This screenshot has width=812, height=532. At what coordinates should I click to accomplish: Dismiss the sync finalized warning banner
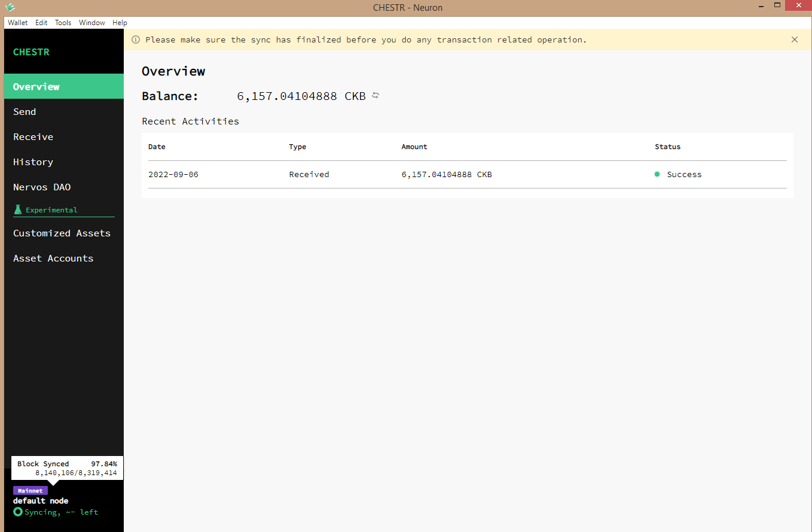coord(795,39)
